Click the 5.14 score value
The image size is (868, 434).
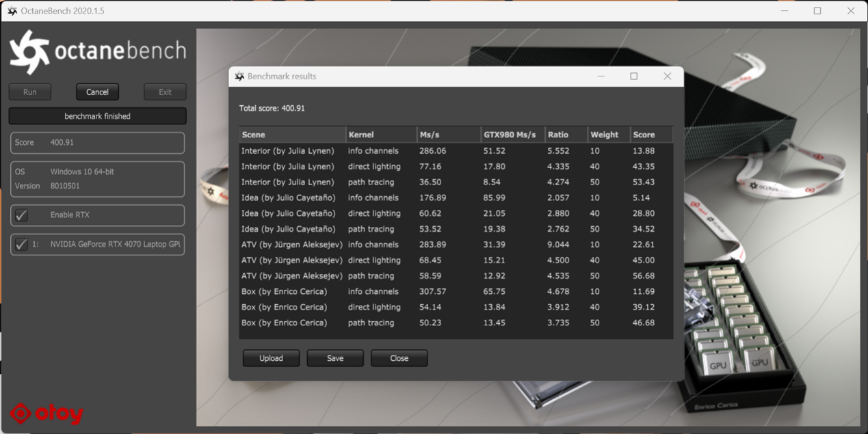641,198
